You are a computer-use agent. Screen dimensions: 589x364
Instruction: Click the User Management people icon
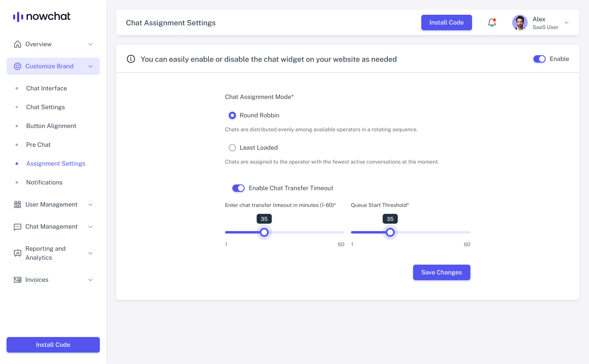click(18, 204)
